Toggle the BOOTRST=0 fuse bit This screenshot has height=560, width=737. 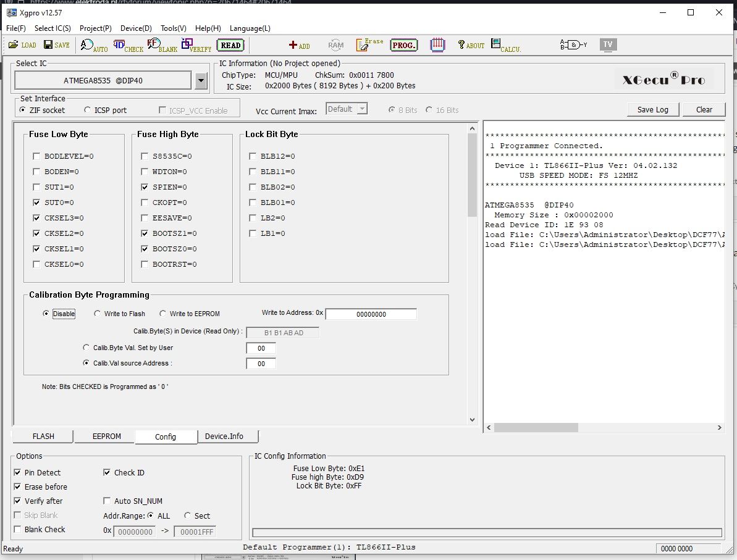point(145,264)
